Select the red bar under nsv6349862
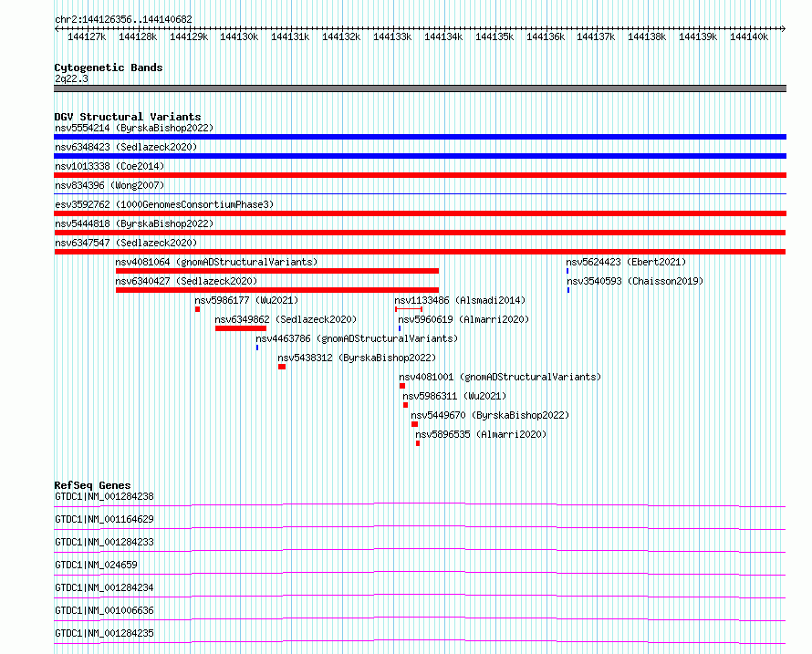 [x=241, y=328]
